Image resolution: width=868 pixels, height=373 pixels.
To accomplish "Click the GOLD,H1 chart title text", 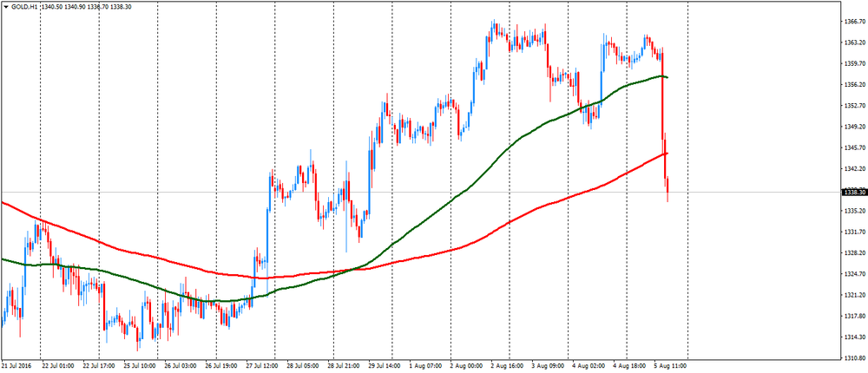I will [24, 7].
